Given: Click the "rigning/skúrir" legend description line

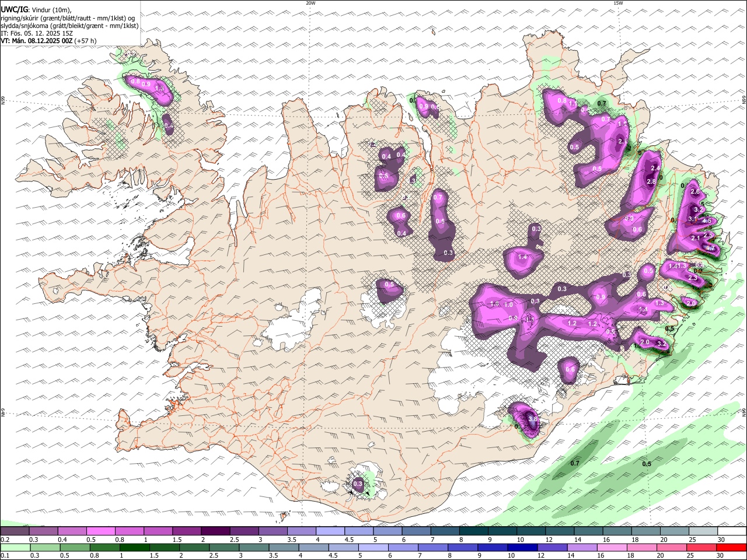Looking at the screenshot, I should [x=68, y=18].
